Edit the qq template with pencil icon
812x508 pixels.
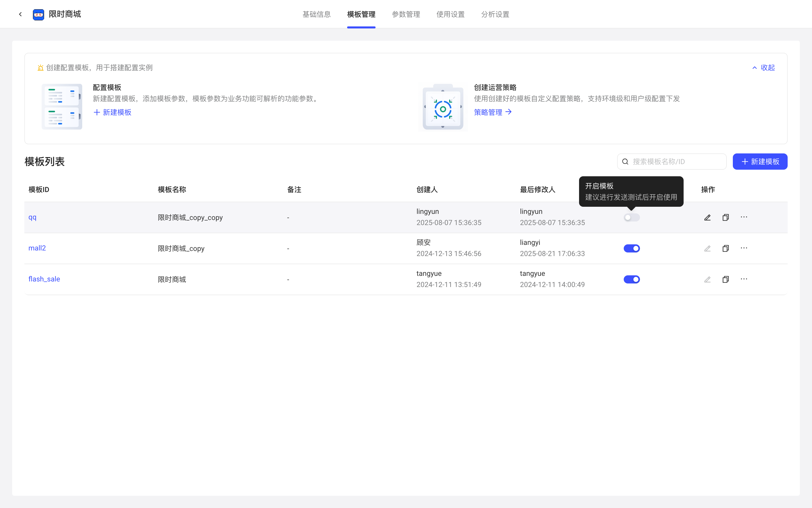tap(707, 217)
